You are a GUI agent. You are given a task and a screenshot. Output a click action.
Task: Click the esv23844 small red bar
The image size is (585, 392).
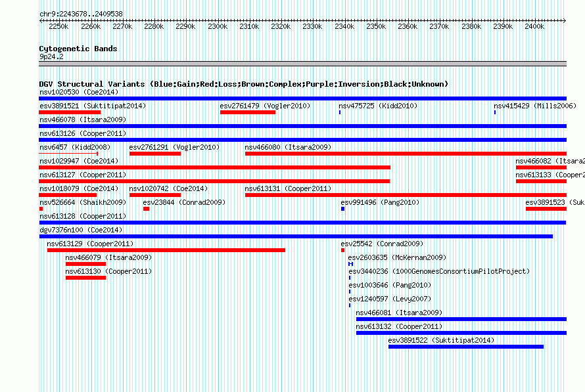[x=146, y=209]
